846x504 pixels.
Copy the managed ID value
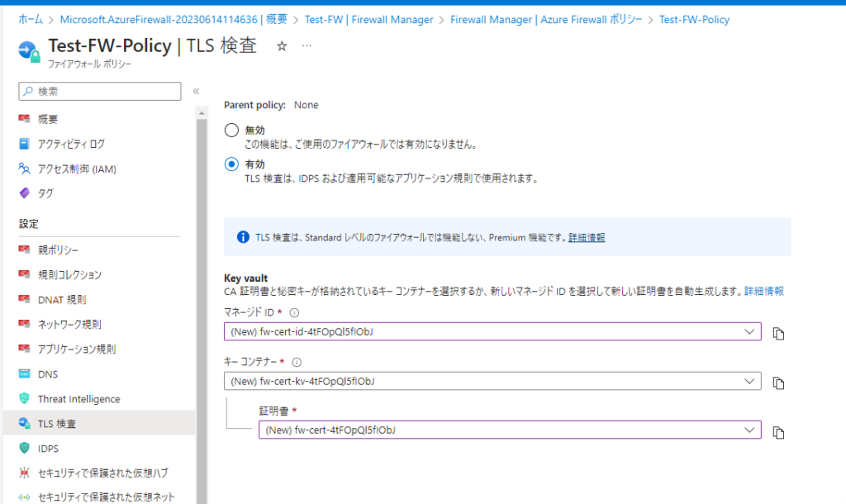[777, 333]
